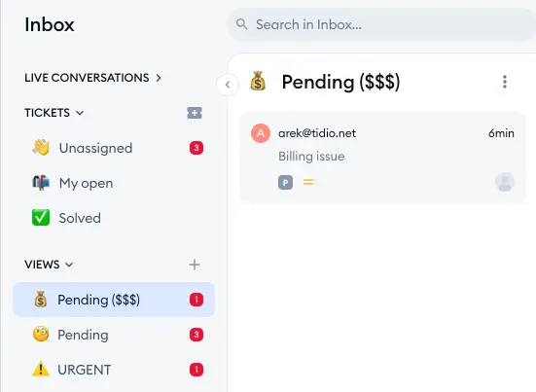This screenshot has height=392, width=536.
Task: Click the create ticket icon beside TICKETS
Action: coord(195,113)
